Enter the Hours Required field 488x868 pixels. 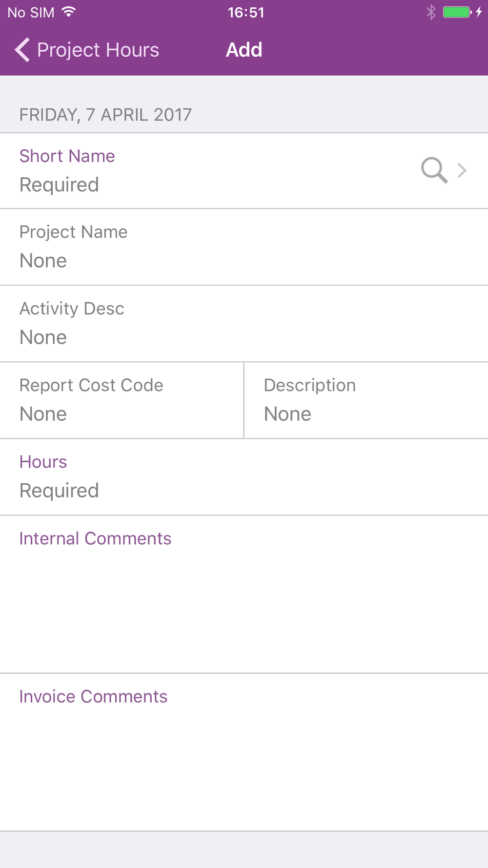pos(244,477)
